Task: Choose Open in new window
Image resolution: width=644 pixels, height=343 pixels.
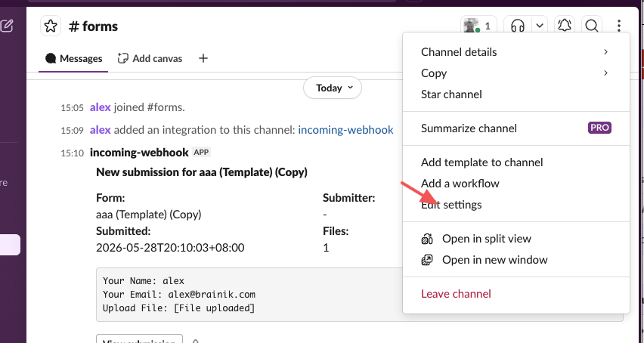Action: (516, 260)
